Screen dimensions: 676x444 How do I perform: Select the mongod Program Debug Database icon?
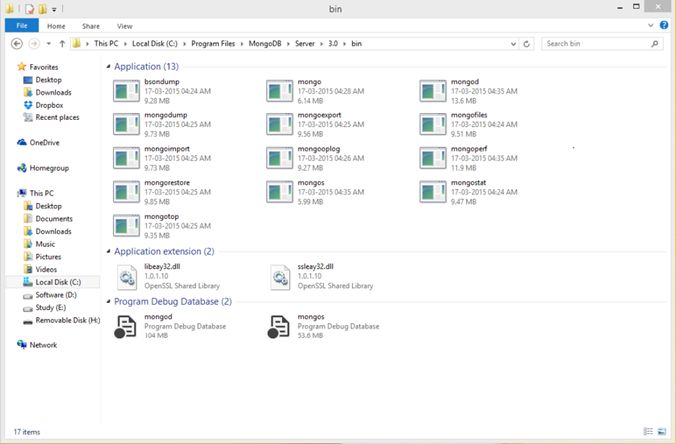(125, 327)
